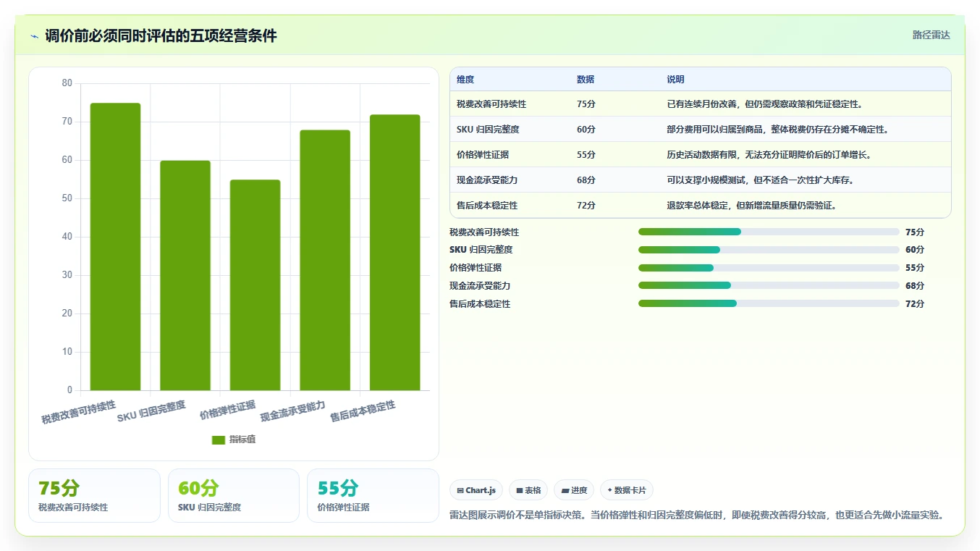Click the x-axis label 现金流承受能力 under the chart
Image resolution: width=980 pixels, height=551 pixels.
(292, 411)
